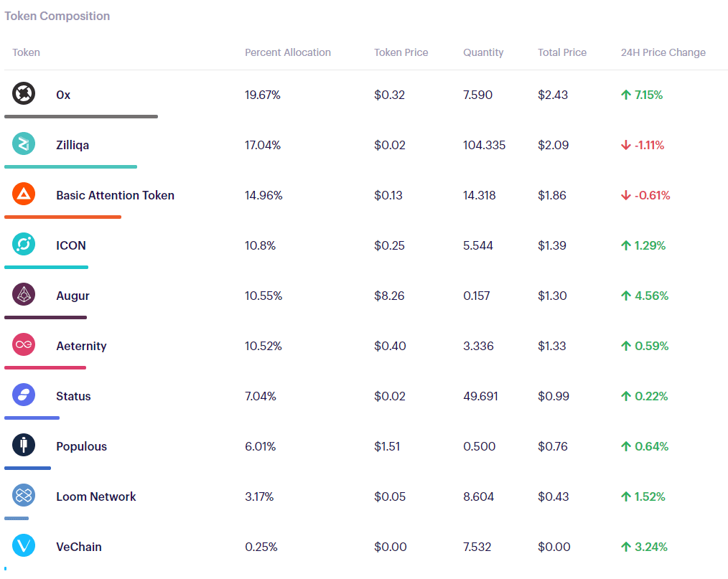Click the 7.590 quantity for 0x
728x579 pixels.
(477, 95)
